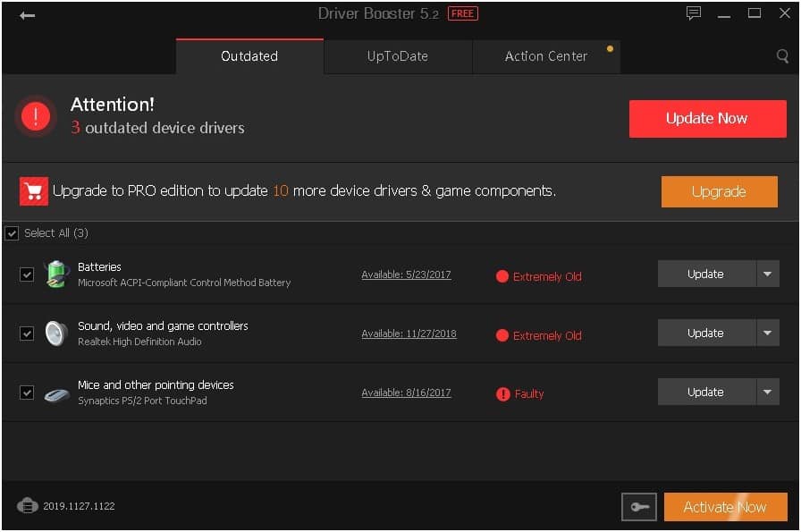
Task: Open the Action Center tab
Action: pyautogui.click(x=546, y=56)
